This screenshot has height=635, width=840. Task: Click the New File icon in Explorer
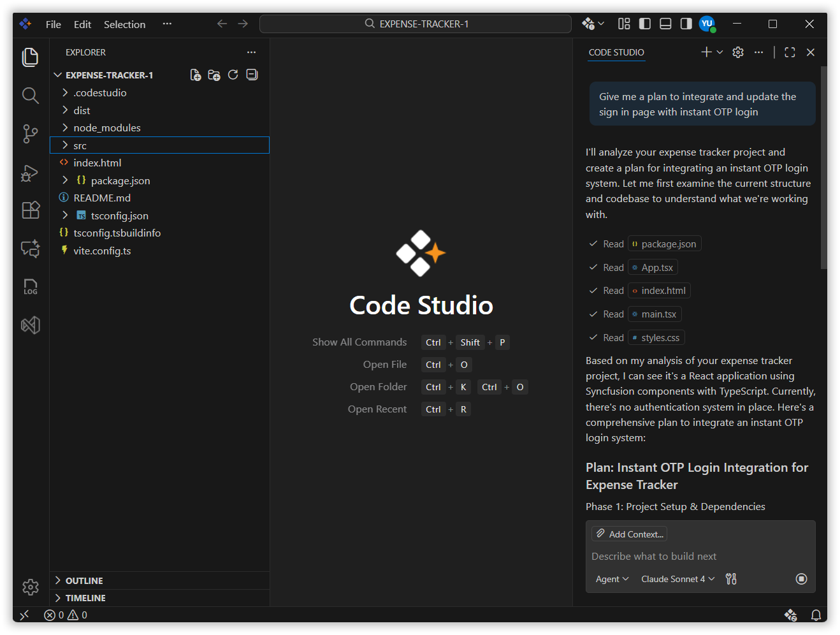pyautogui.click(x=196, y=75)
